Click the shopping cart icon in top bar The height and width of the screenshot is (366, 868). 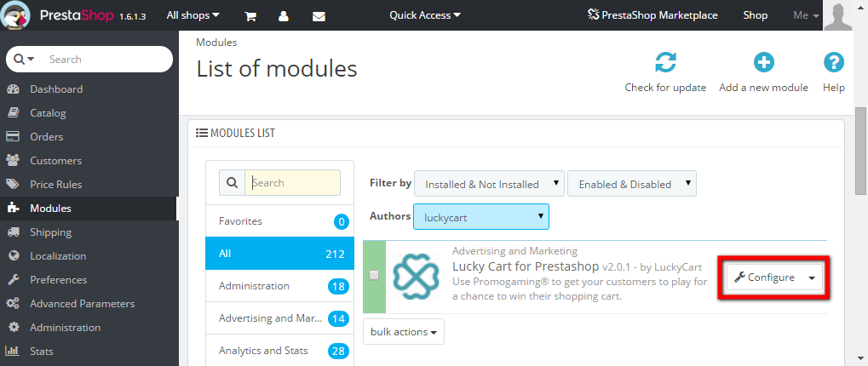250,15
